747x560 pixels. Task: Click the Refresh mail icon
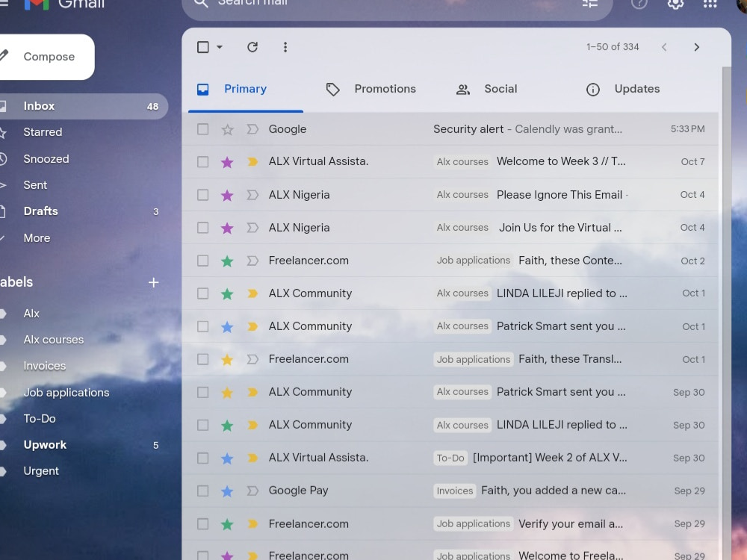click(252, 46)
